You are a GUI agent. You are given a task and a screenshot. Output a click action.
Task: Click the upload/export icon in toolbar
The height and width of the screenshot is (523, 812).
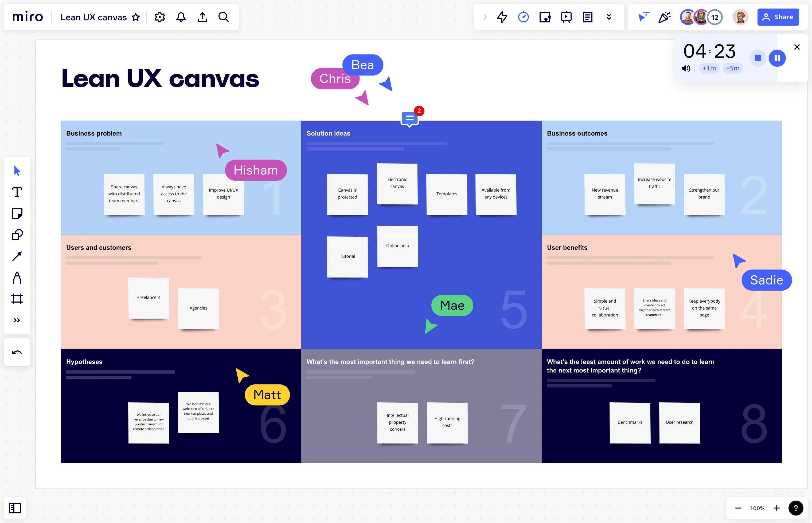(203, 17)
